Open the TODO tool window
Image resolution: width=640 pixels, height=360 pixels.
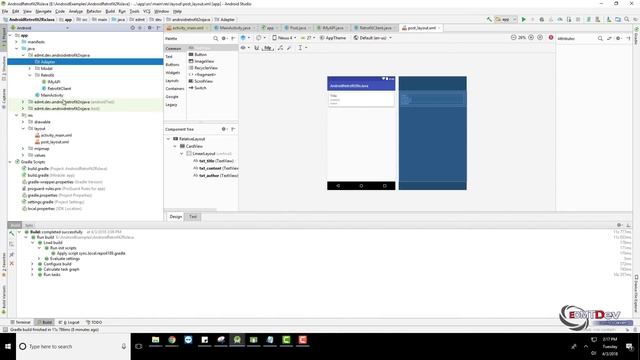pos(94,322)
